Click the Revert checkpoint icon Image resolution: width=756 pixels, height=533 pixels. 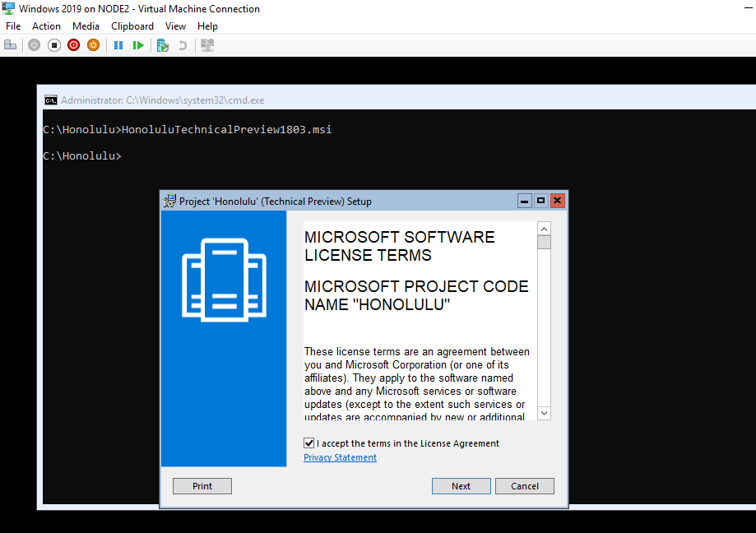[x=183, y=45]
